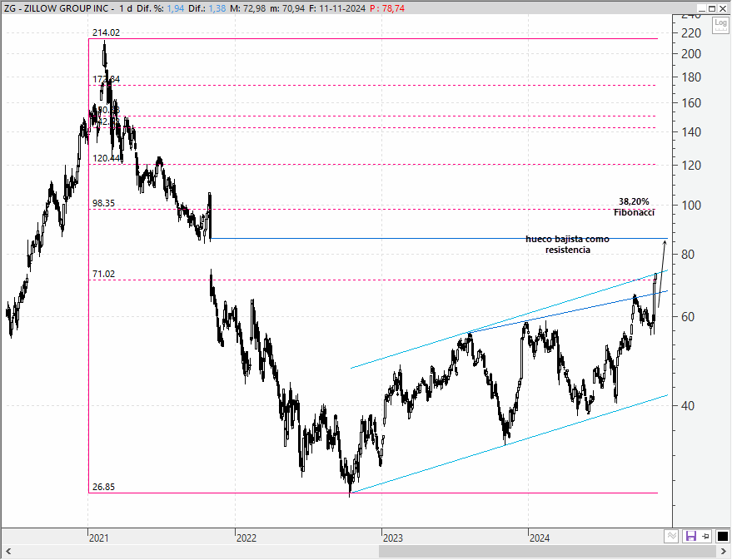Select the '38,20% Fibonacci' annotation

tap(634, 207)
